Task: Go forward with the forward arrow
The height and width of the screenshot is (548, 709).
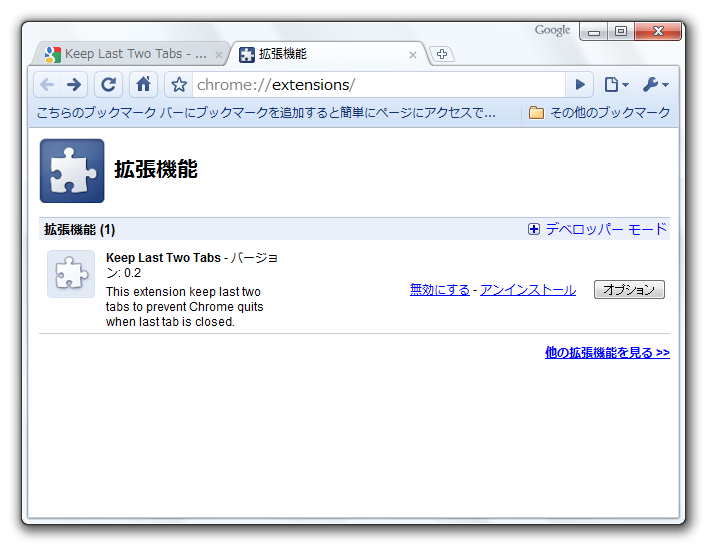Action: (74, 85)
